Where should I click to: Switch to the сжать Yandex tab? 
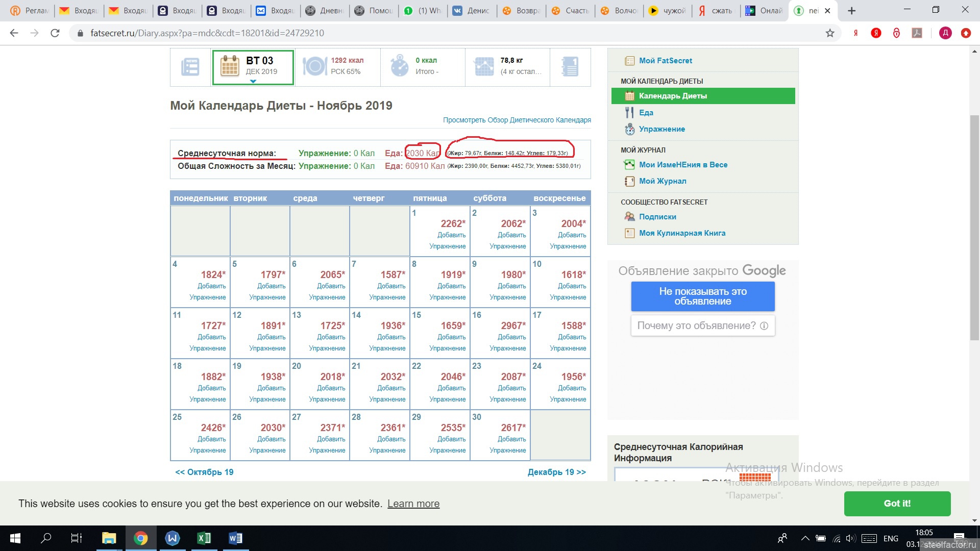click(717, 11)
